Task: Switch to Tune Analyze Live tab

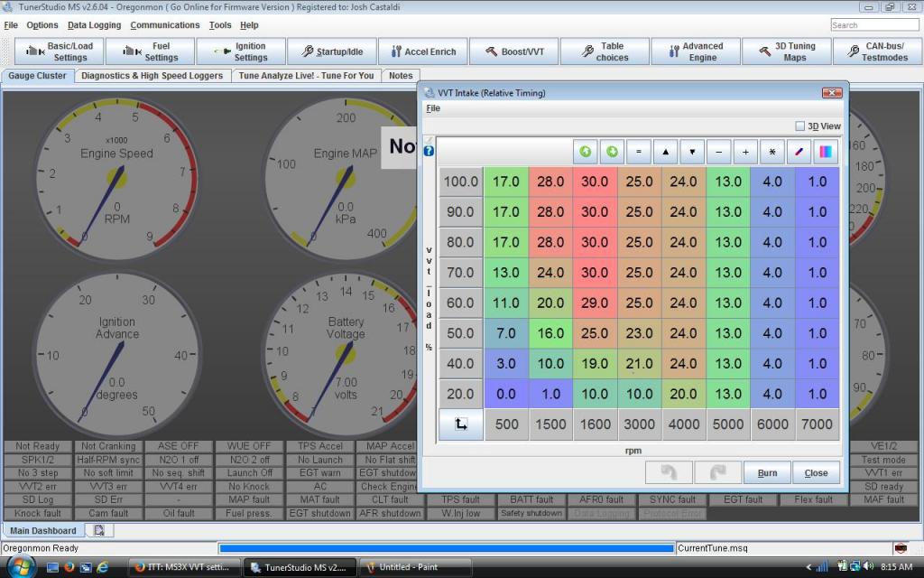Action: tap(306, 76)
